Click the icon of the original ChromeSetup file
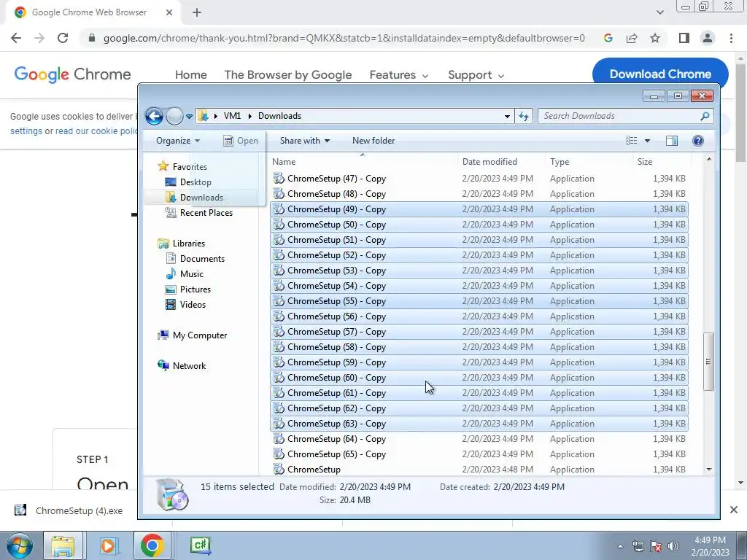 click(x=279, y=470)
